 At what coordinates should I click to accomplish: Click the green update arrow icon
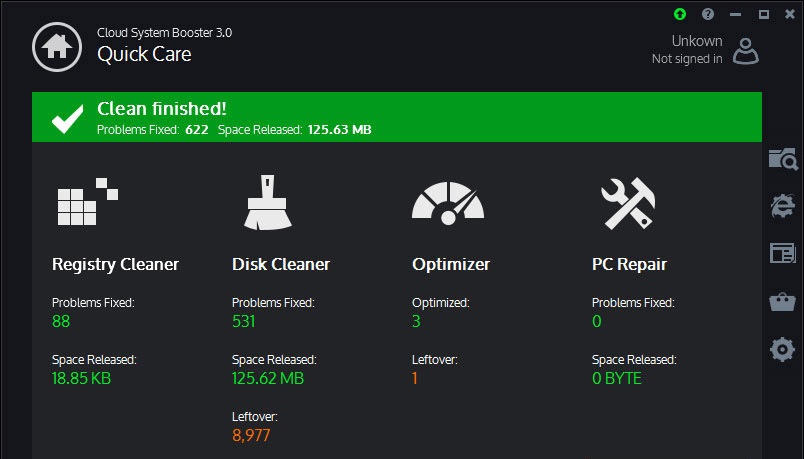(x=680, y=14)
